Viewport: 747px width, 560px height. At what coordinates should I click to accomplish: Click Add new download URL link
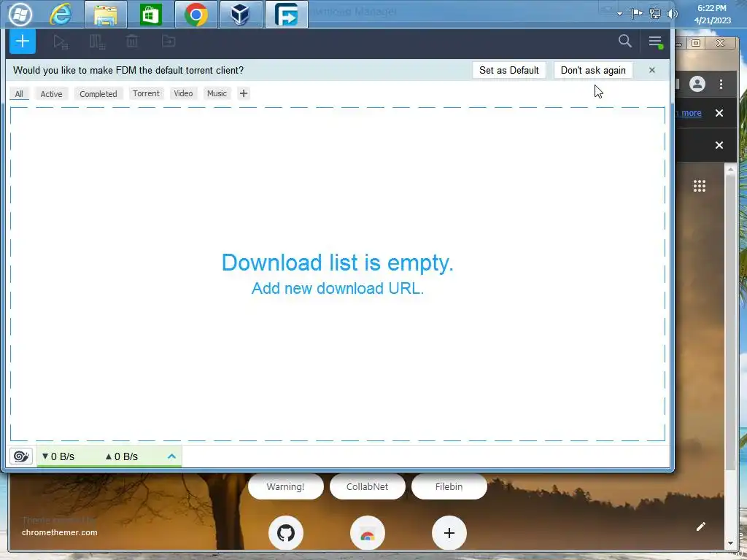(x=338, y=288)
